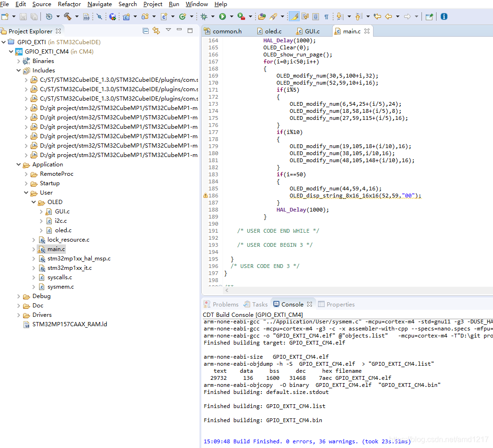The height and width of the screenshot is (448, 493).
Task: Open dropdown arrow beside Debug bug icon
Action: point(213,16)
